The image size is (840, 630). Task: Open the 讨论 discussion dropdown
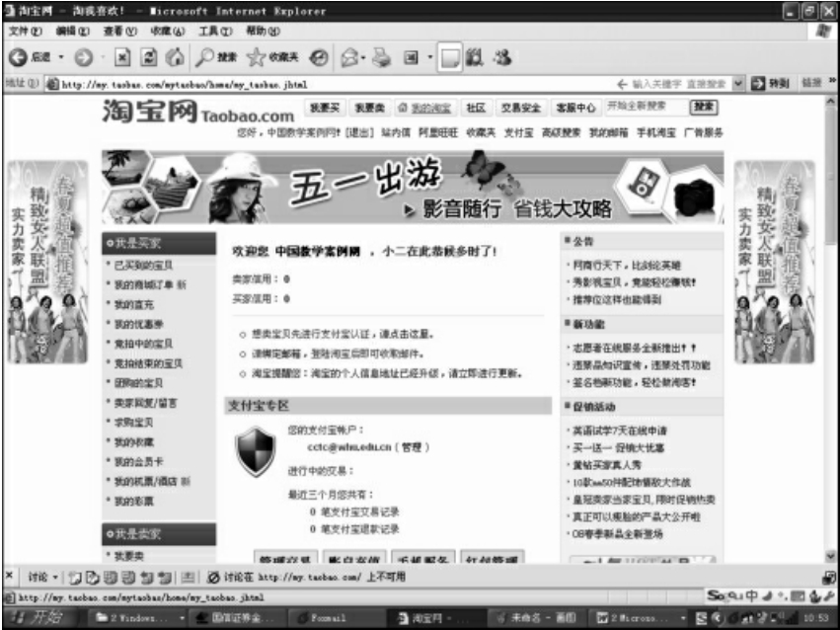pyautogui.click(x=42, y=577)
